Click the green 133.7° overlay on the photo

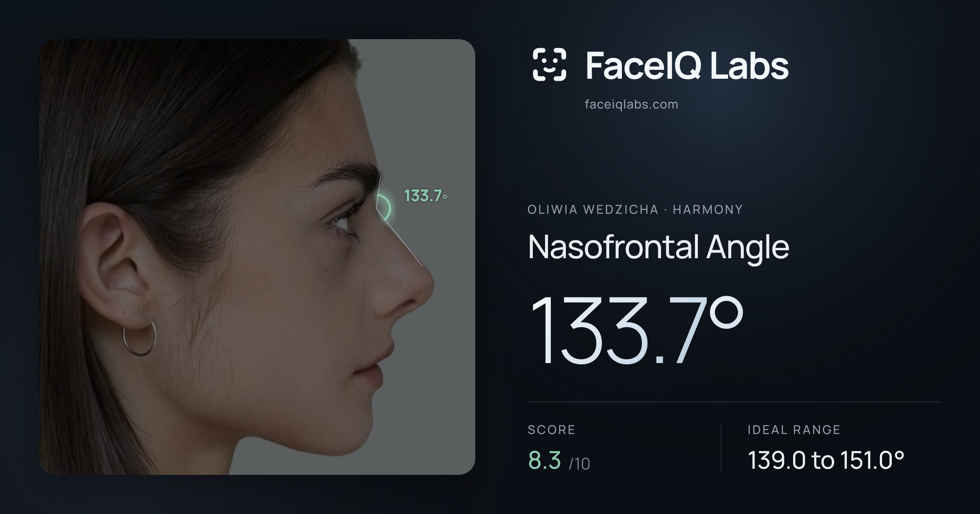(425, 196)
